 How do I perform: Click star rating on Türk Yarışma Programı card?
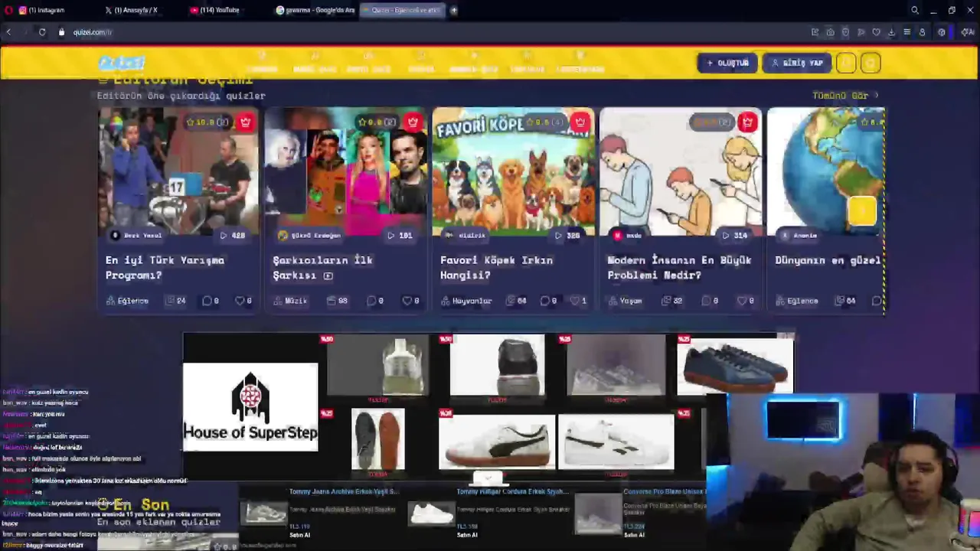[x=207, y=122]
